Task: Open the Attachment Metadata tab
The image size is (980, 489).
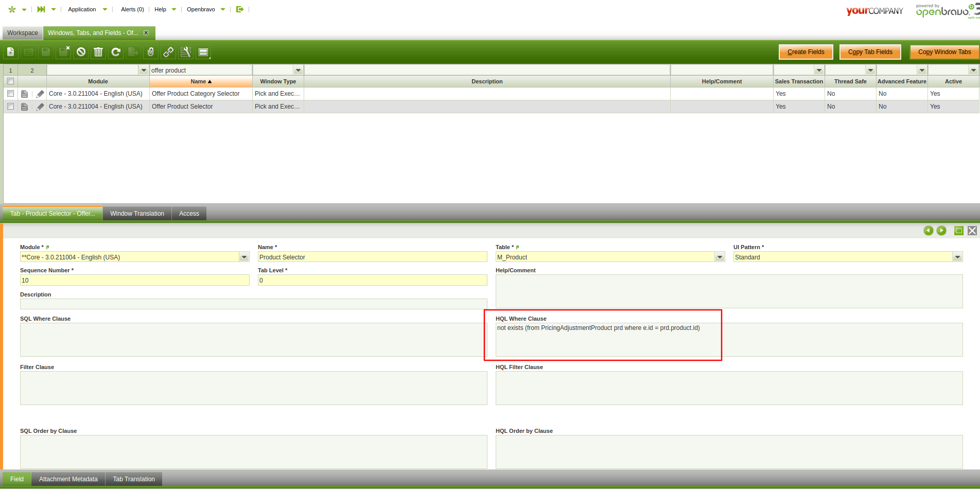Action: (68, 479)
